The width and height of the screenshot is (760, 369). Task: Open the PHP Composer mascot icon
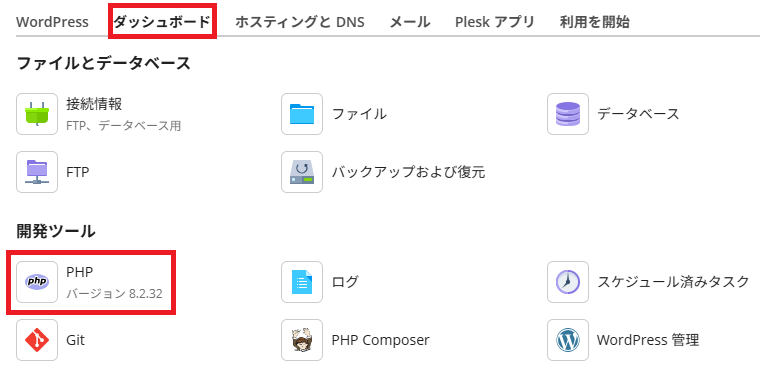point(302,340)
